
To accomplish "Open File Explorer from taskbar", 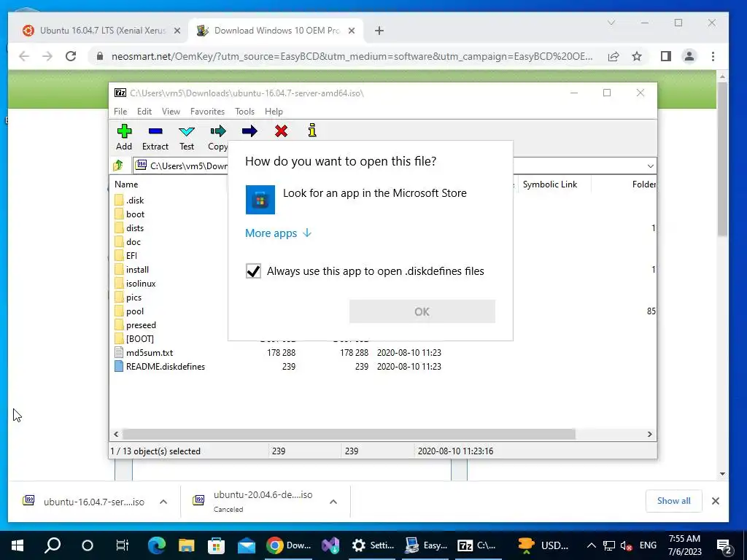I will pos(186,545).
